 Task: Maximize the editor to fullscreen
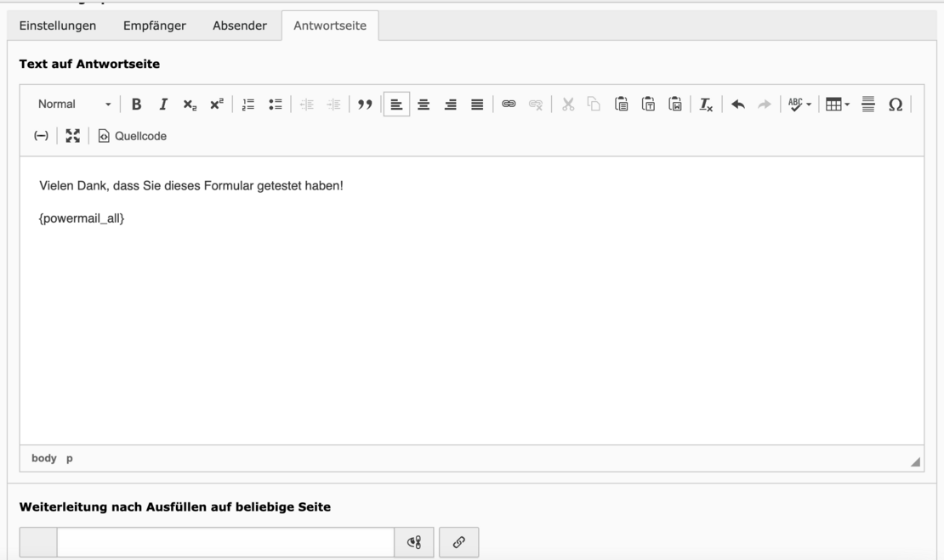click(x=73, y=136)
